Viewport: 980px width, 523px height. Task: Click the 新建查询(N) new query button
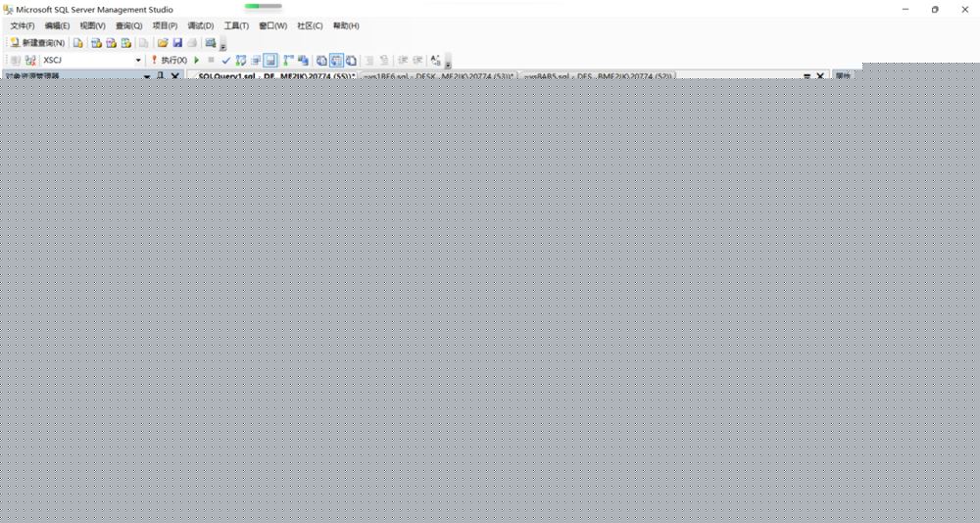36,43
